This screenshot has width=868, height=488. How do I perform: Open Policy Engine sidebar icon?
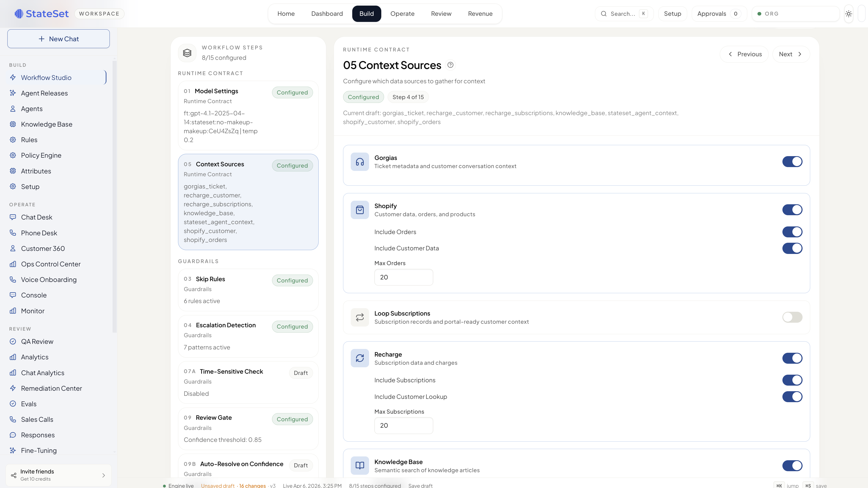pyautogui.click(x=13, y=155)
